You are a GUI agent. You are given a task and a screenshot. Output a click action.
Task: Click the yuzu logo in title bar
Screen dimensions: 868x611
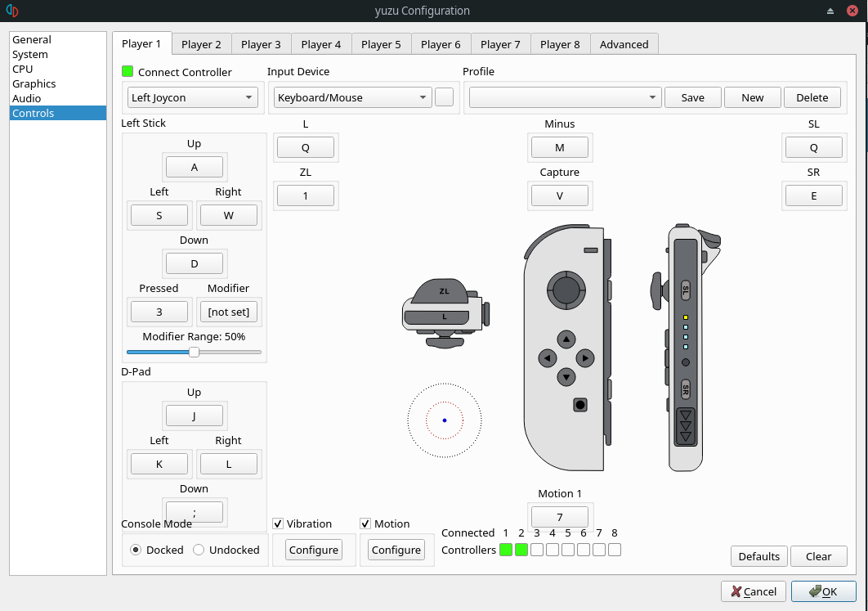[x=12, y=11]
